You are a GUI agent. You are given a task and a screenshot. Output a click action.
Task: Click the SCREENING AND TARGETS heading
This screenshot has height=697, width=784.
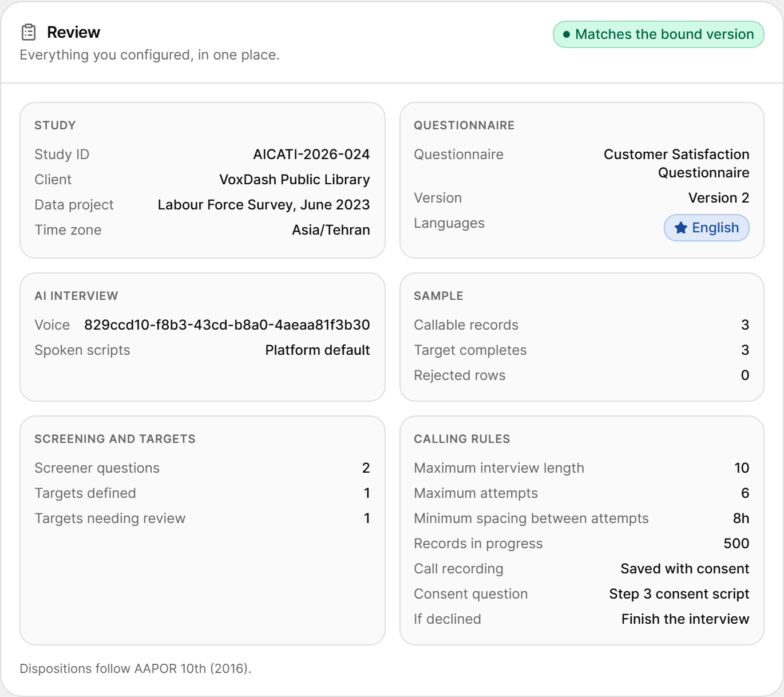click(115, 439)
